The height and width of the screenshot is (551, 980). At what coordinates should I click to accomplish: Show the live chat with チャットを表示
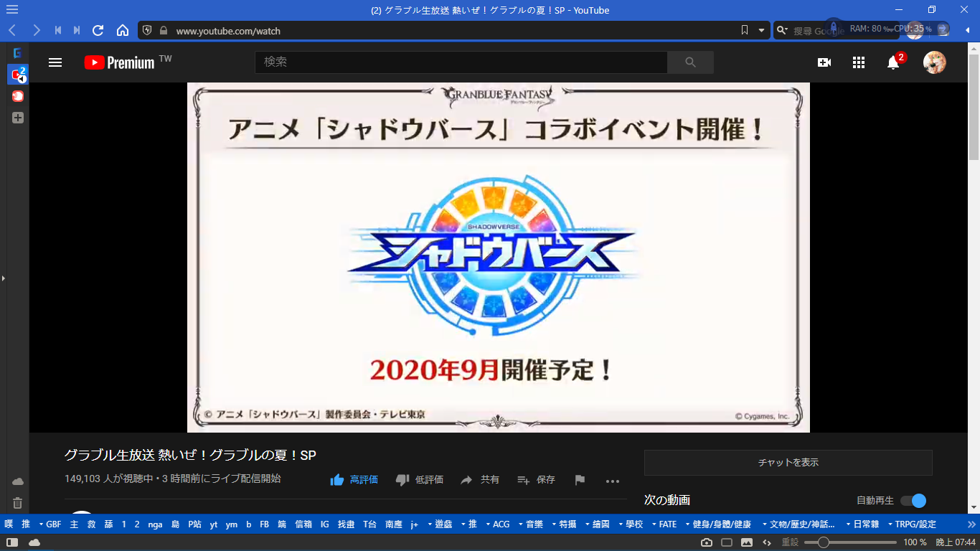click(788, 463)
